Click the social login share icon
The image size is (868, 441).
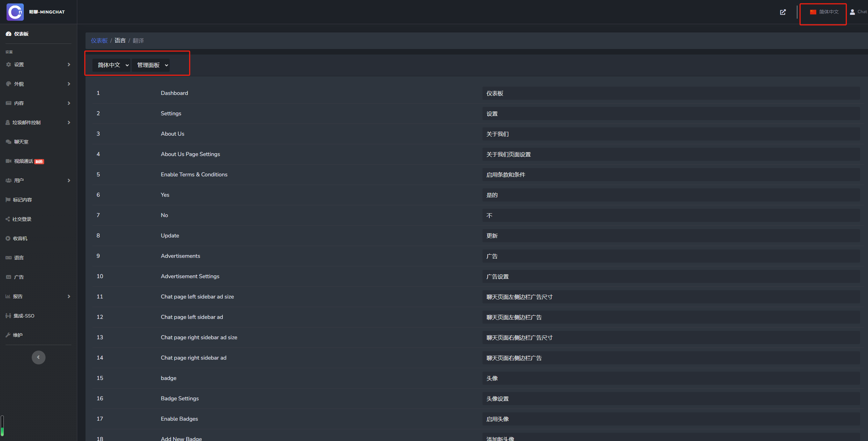pyautogui.click(x=8, y=219)
